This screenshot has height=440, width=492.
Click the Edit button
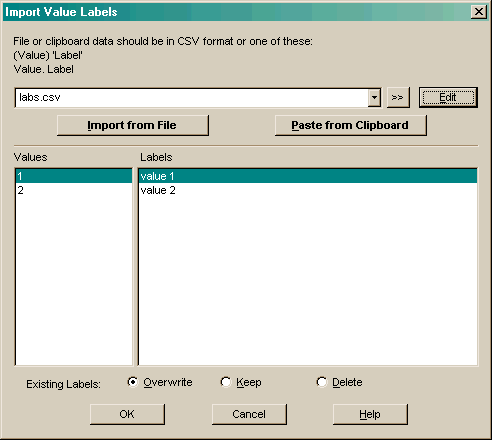coord(448,97)
